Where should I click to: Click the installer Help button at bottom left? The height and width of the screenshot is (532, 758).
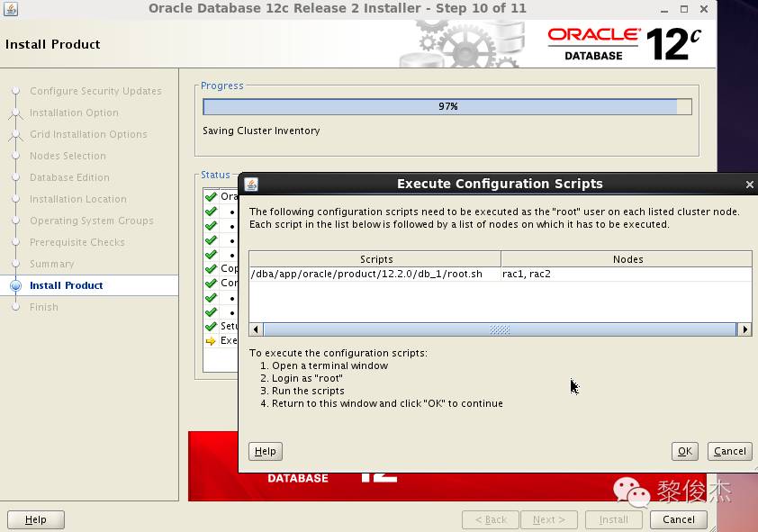[36, 519]
